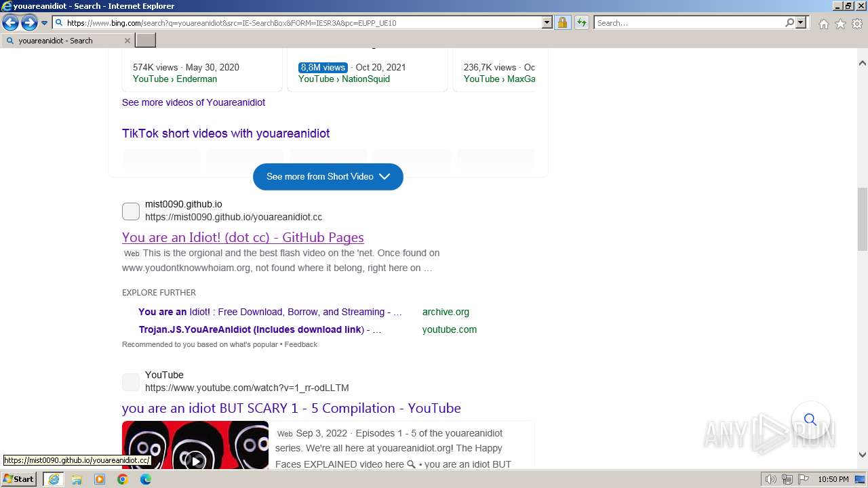Image resolution: width=868 pixels, height=488 pixels.
Task: Click the Bing URL in the address bar
Action: pos(231,23)
